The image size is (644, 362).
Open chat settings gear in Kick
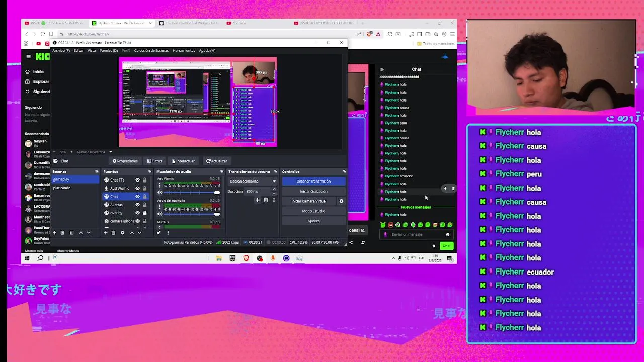434,246
